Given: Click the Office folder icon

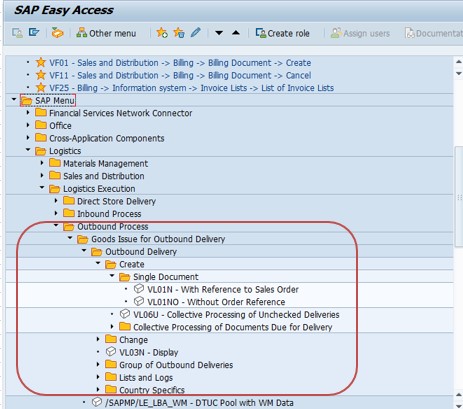Looking at the screenshot, I should [x=41, y=125].
